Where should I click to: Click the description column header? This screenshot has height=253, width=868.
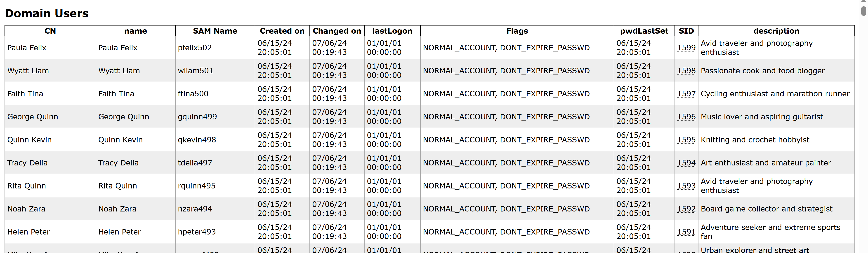776,31
